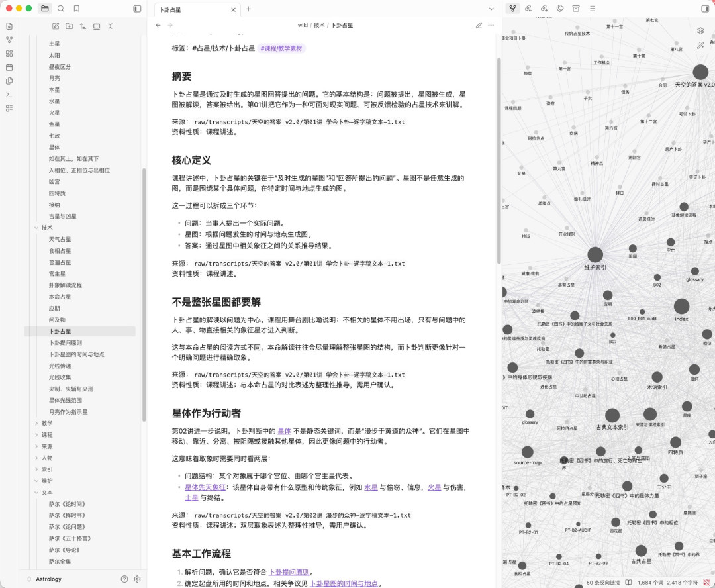Collapse the right sidebar toggle
Viewport: 715px width, 588px height.
point(705,8)
